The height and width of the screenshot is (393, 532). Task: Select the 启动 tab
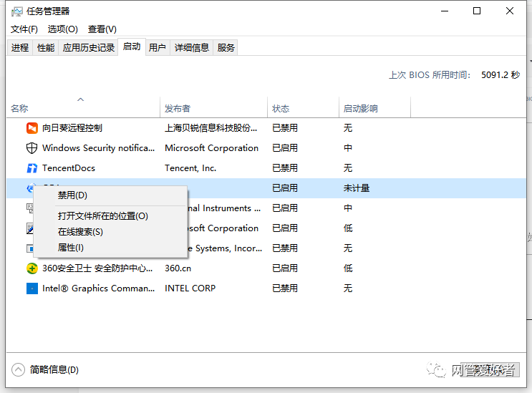132,47
